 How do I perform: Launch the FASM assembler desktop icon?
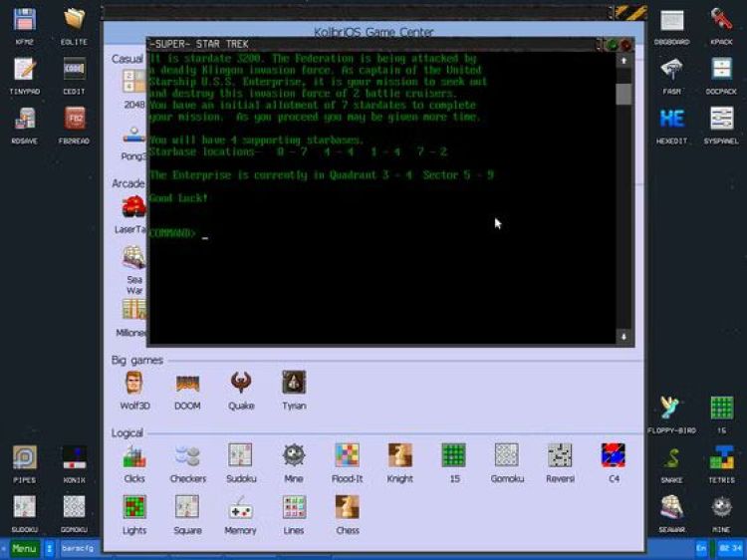click(672, 72)
